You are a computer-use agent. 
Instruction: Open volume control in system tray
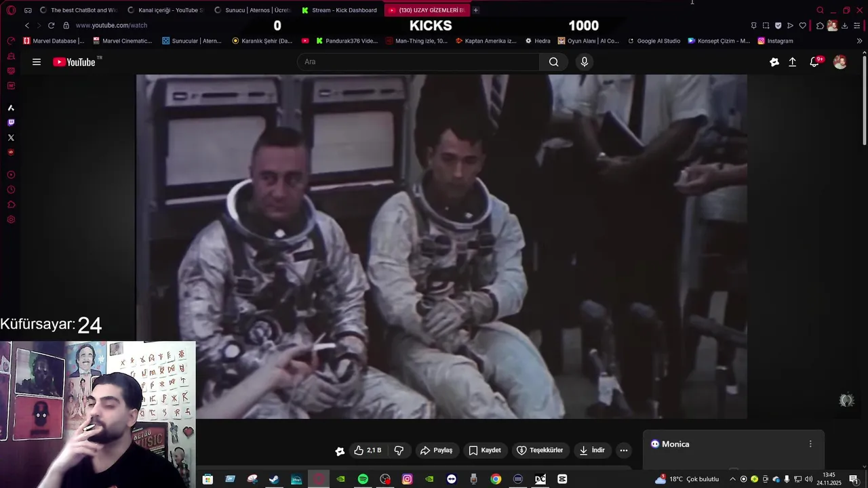coord(808,479)
